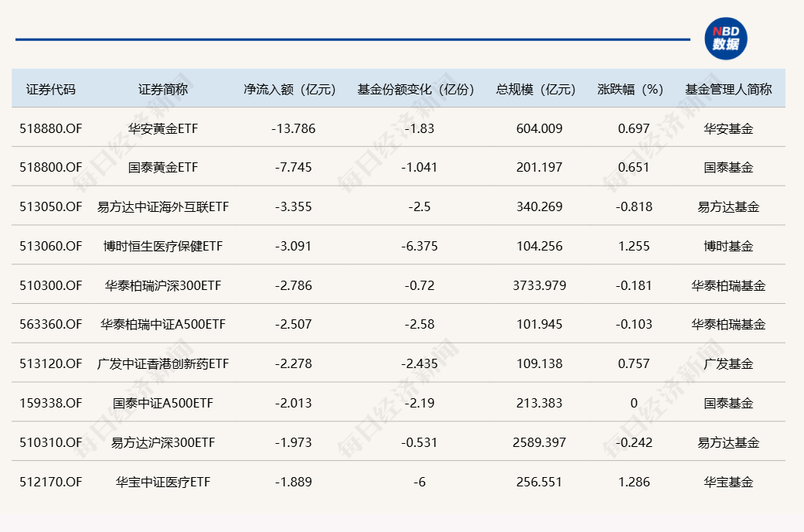Click net inflow value -1.889

(293, 482)
